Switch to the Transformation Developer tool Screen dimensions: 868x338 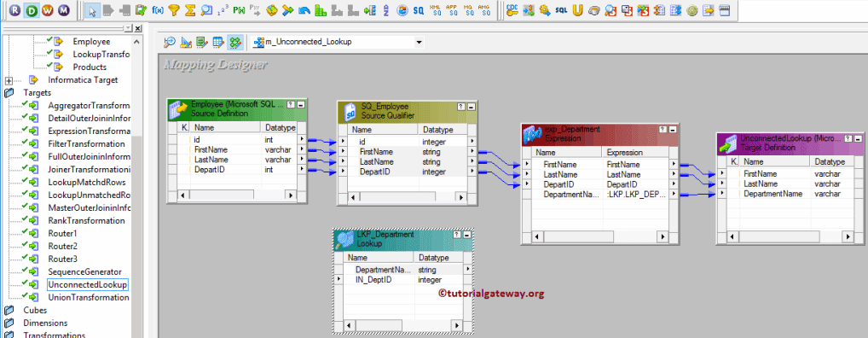click(202, 42)
